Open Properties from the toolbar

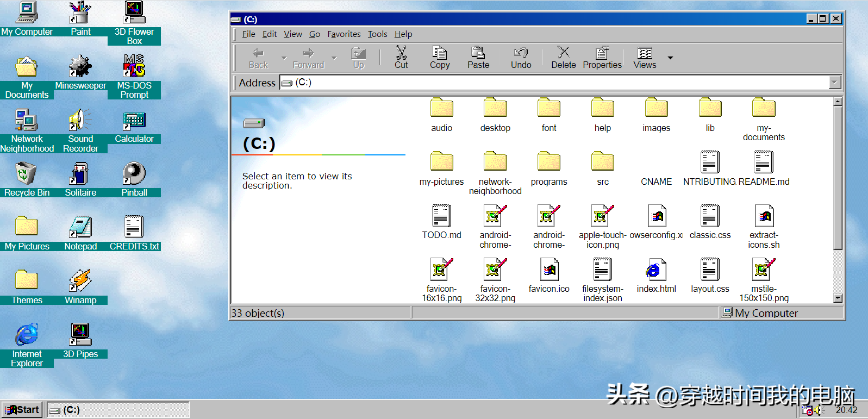[602, 58]
